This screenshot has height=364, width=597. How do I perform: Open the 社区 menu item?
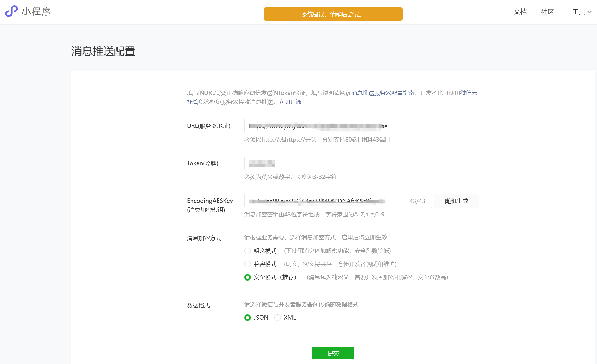tap(547, 12)
